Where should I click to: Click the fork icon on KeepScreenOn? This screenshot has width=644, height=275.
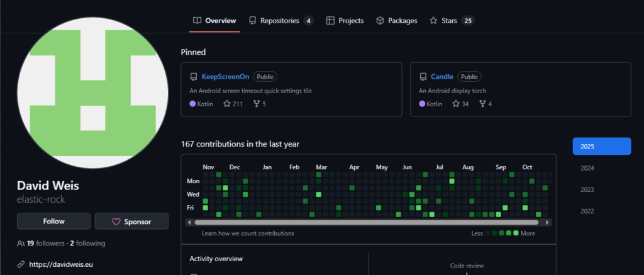[x=256, y=104]
